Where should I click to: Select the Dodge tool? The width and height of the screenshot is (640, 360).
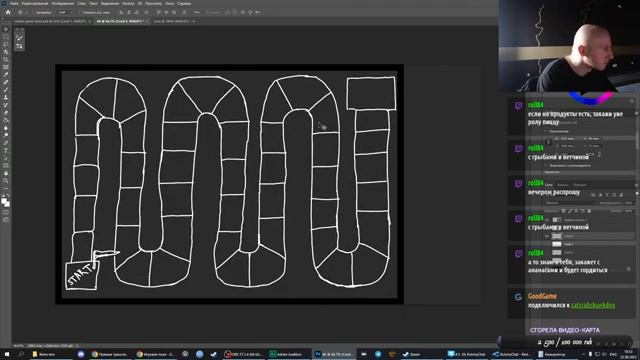coord(6,135)
